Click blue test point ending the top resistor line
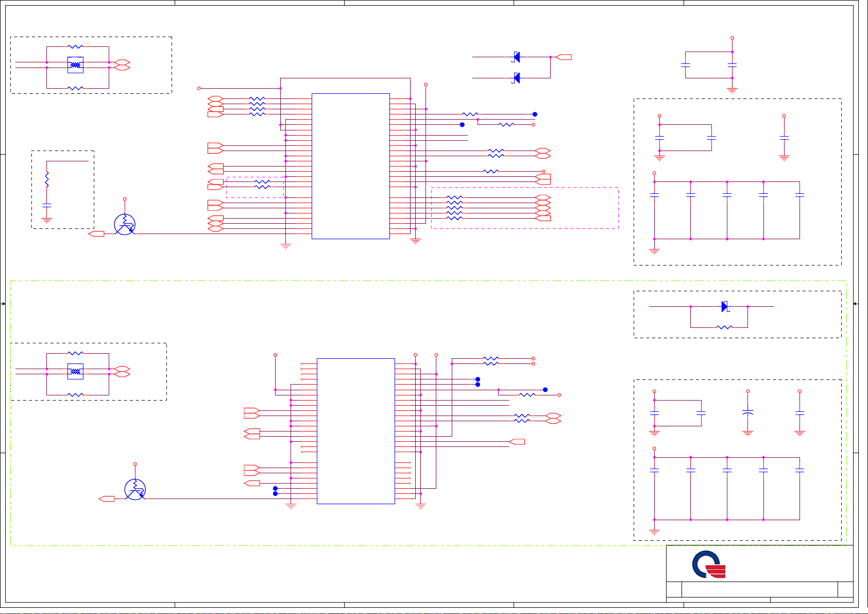 (x=535, y=114)
